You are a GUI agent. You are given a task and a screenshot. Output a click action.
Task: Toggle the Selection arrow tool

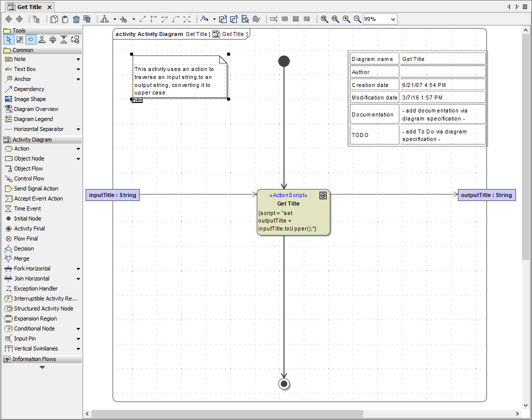(9, 39)
